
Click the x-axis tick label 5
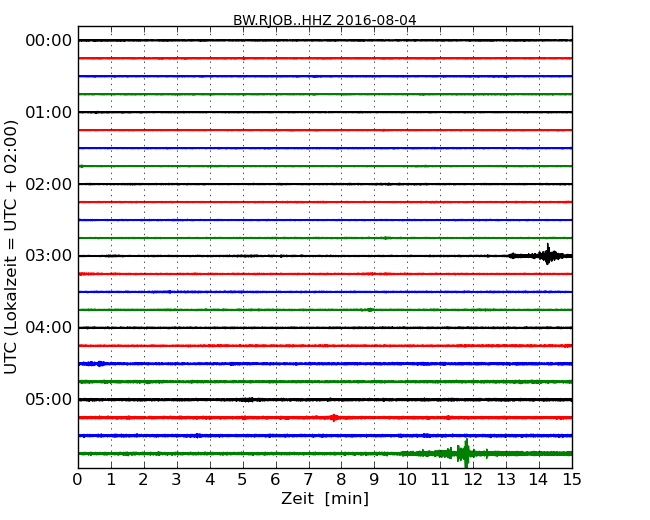click(x=243, y=480)
